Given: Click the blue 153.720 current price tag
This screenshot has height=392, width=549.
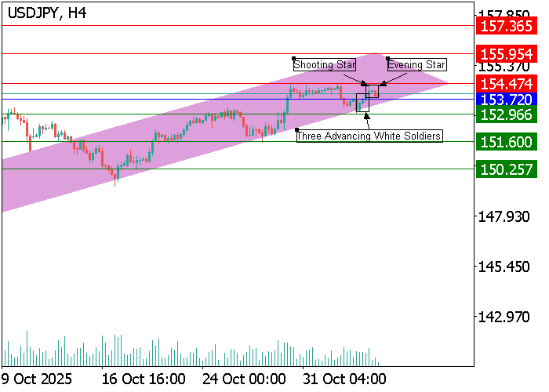Looking at the screenshot, I should (506, 100).
